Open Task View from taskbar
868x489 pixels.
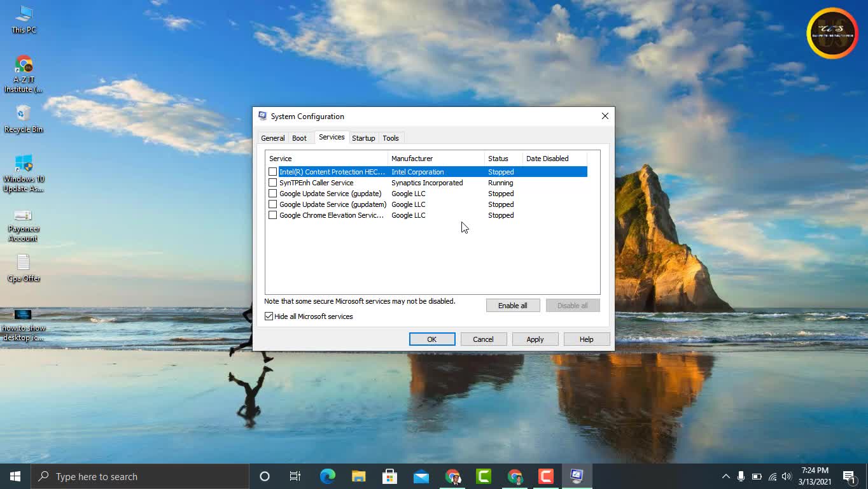(295, 476)
